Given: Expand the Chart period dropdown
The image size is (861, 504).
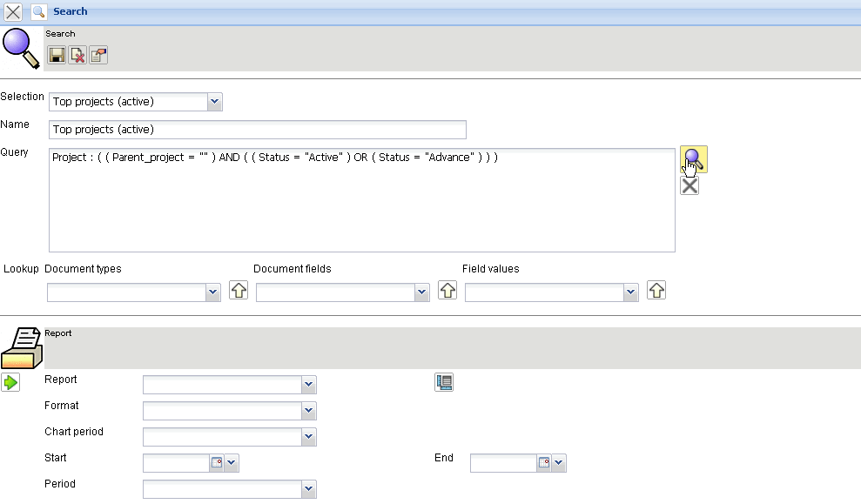Looking at the screenshot, I should click(x=308, y=437).
